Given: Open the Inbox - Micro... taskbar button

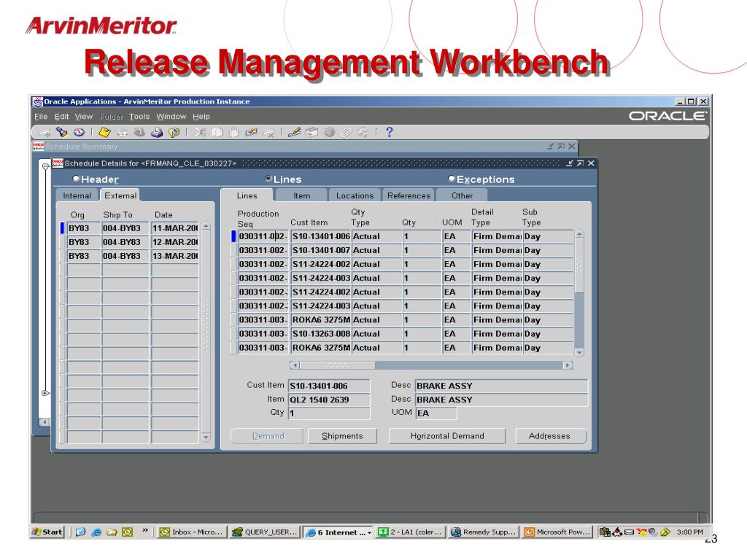Looking at the screenshot, I should click(193, 532).
